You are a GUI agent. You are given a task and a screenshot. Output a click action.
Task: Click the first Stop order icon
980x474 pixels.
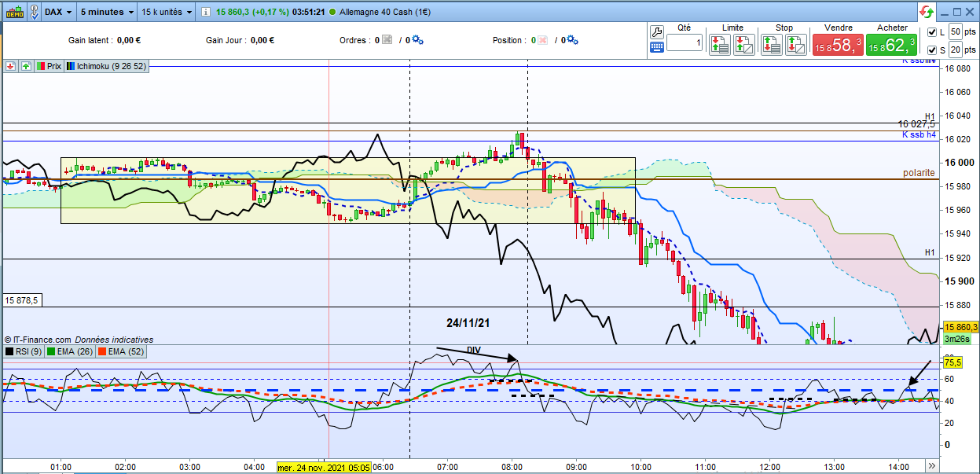point(771,44)
